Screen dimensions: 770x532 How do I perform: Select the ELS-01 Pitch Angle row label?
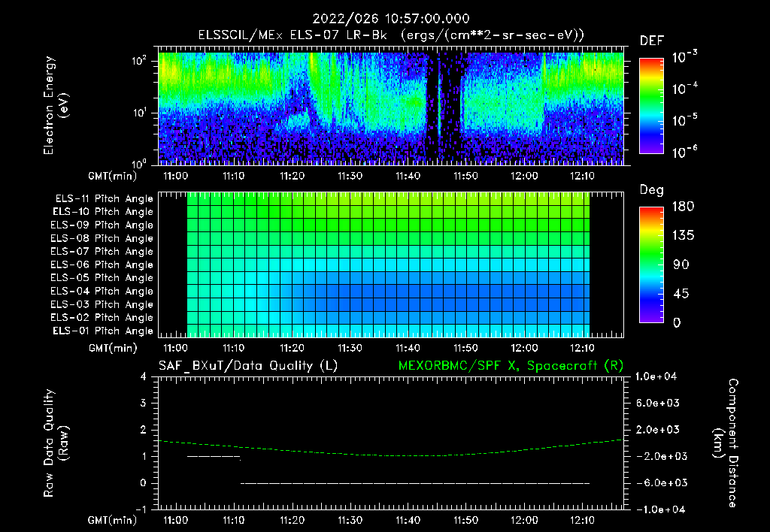pyautogui.click(x=103, y=331)
